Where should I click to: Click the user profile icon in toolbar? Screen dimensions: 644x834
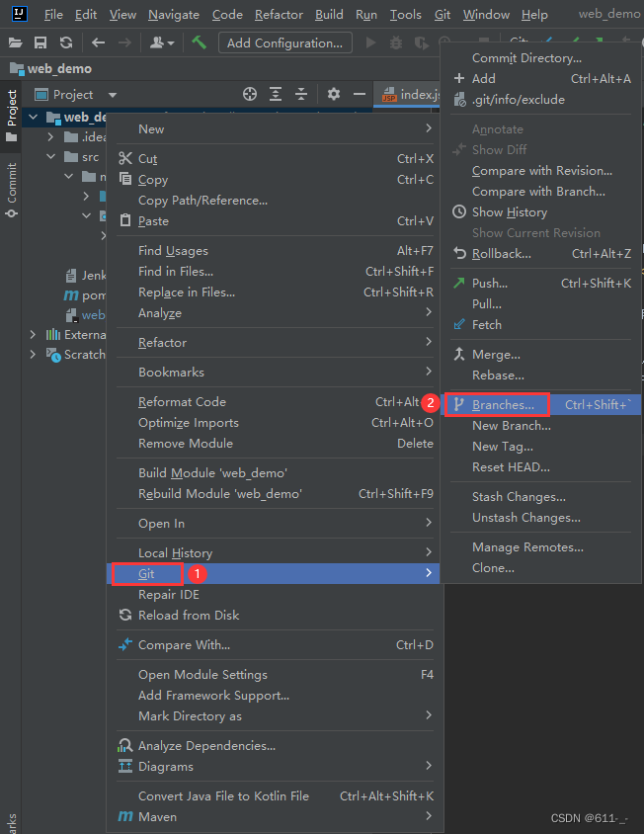click(162, 42)
